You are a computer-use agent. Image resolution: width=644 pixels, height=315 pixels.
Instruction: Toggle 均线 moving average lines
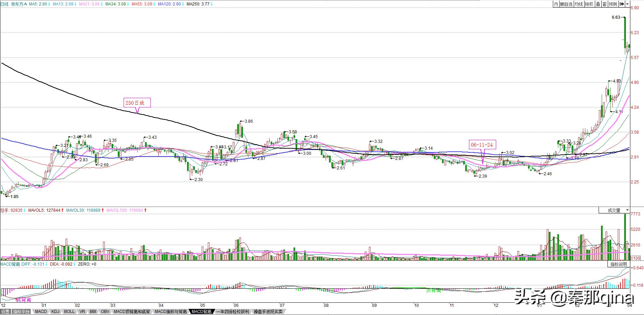pyautogui.click(x=578, y=4)
